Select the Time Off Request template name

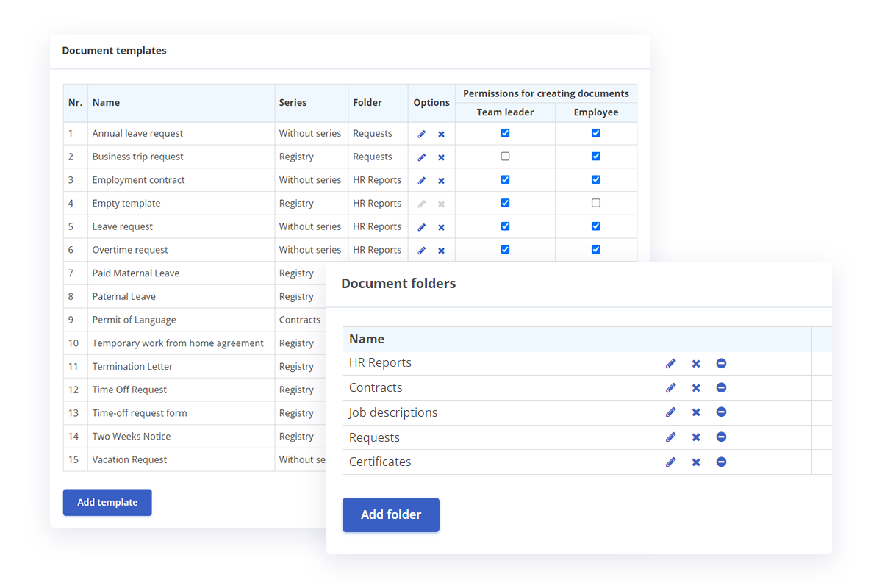(129, 390)
